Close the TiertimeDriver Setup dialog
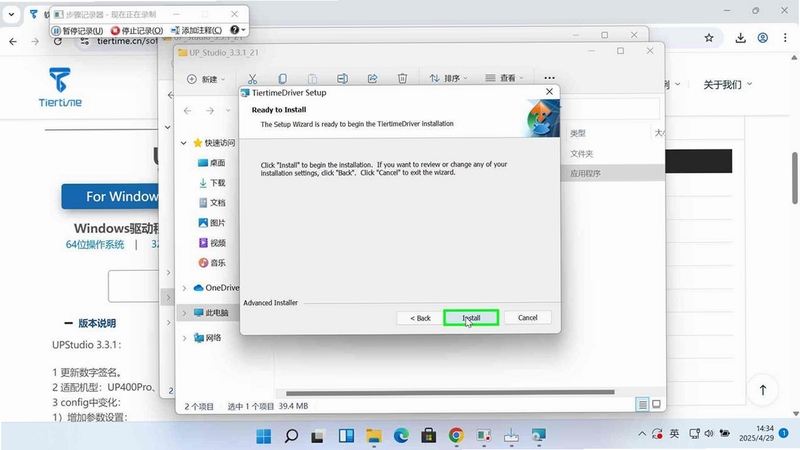Viewport: 800px width, 450px height. [549, 92]
